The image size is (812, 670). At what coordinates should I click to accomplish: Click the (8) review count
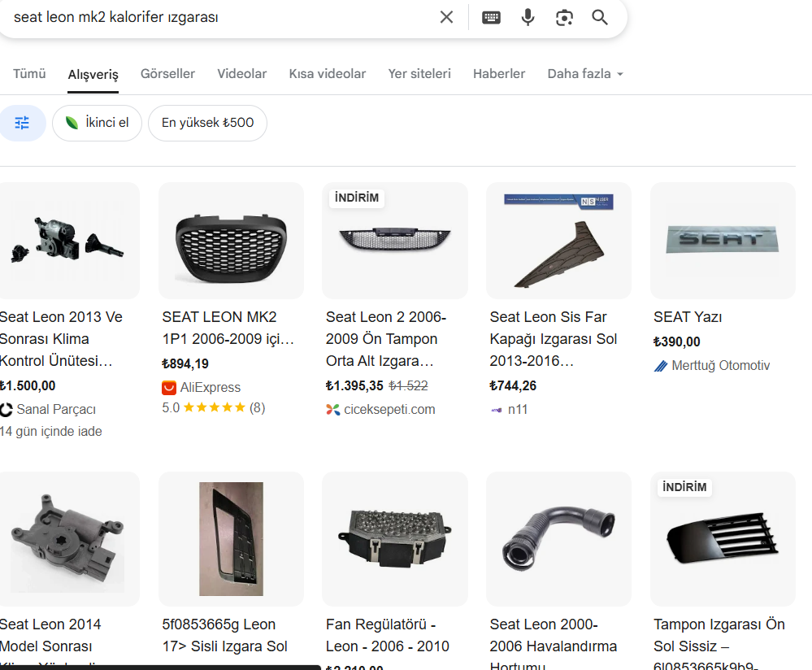click(258, 408)
